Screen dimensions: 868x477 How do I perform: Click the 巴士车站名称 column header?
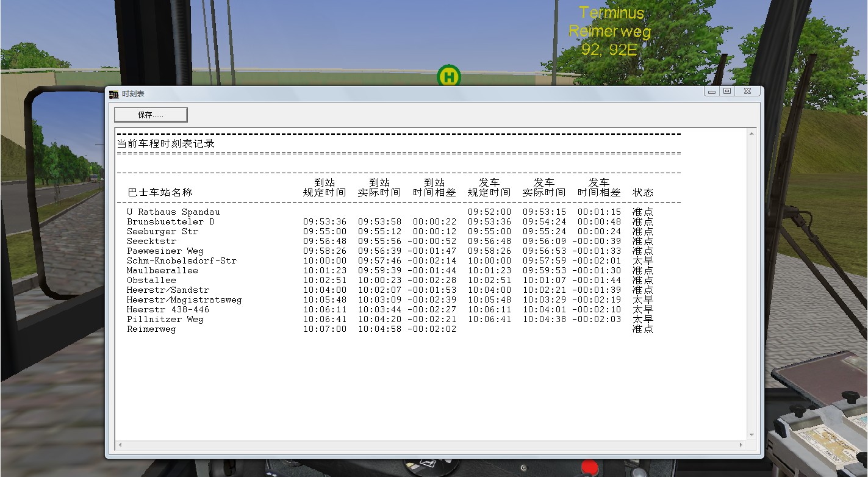tap(160, 192)
